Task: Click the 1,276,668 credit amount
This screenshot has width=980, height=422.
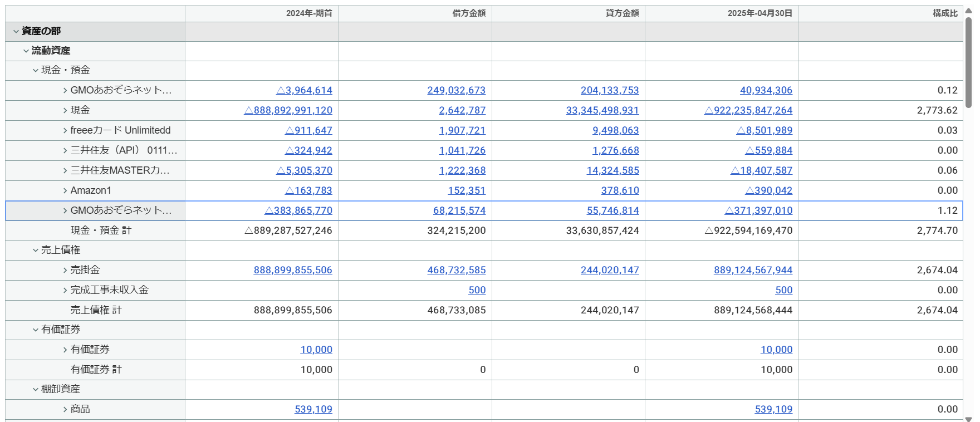Action: 616,150
